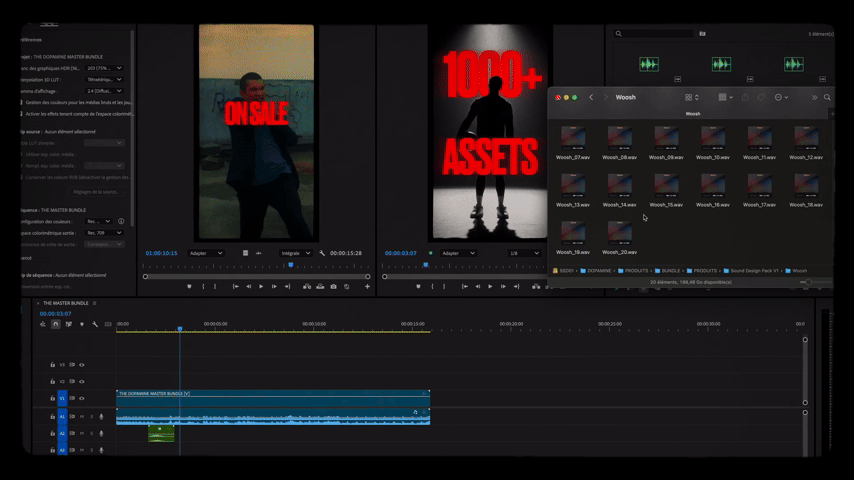The height and width of the screenshot is (480, 854).
Task: Go back in the Finder window
Action: (591, 97)
